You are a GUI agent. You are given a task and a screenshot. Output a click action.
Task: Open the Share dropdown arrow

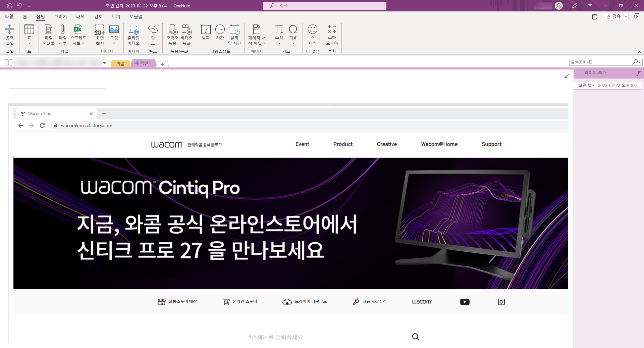(626, 16)
